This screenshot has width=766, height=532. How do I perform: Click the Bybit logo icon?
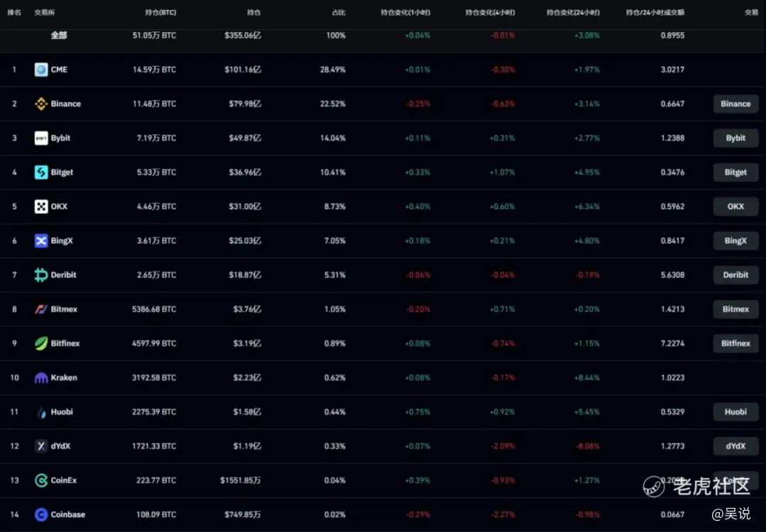pos(41,138)
